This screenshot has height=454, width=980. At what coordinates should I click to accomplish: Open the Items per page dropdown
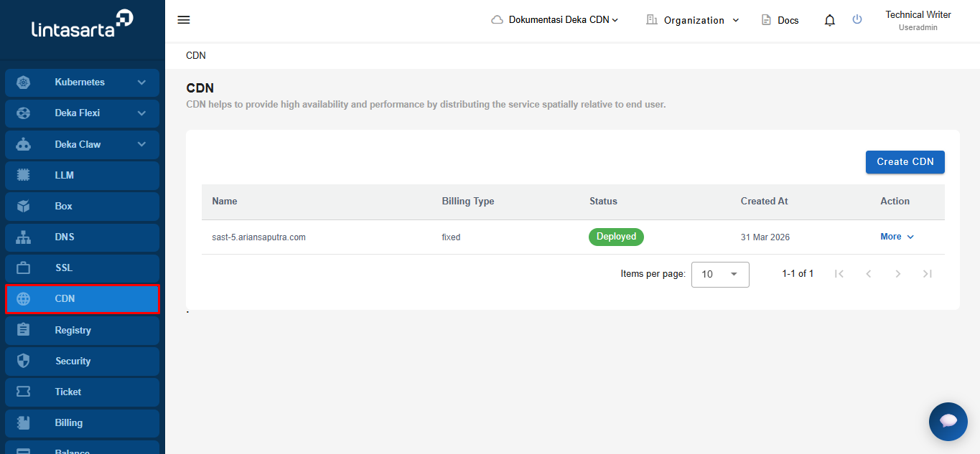tap(720, 274)
